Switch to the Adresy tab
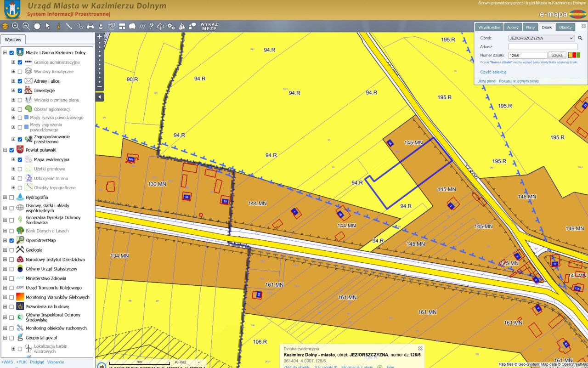Image resolution: width=588 pixels, height=368 pixels. (x=513, y=27)
